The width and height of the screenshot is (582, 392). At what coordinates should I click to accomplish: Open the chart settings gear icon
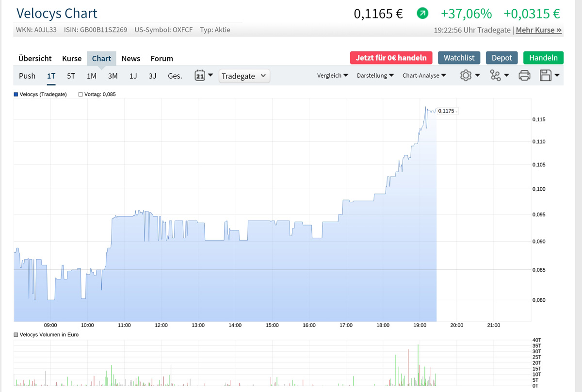(x=466, y=75)
